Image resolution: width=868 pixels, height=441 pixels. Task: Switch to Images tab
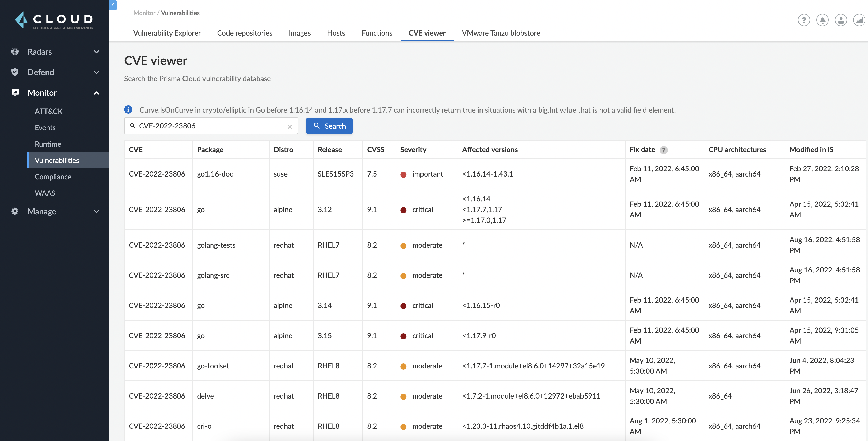point(300,33)
